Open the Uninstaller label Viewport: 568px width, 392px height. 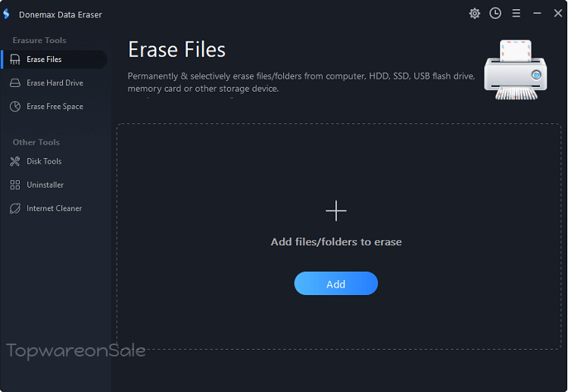click(x=45, y=185)
